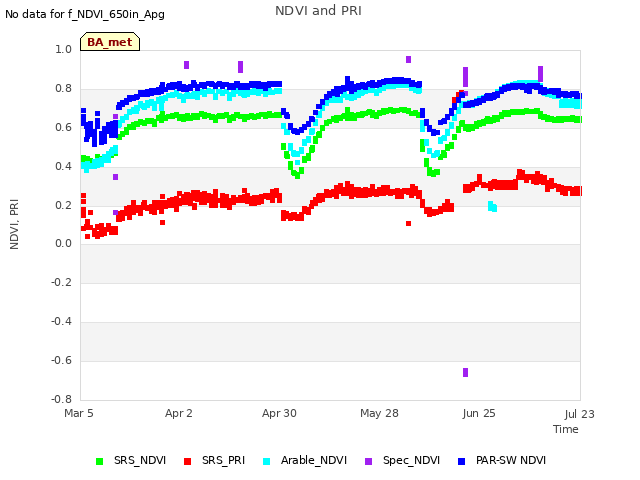
Task: Click the 0.4 y-axis tick label
Action: [x=63, y=167]
